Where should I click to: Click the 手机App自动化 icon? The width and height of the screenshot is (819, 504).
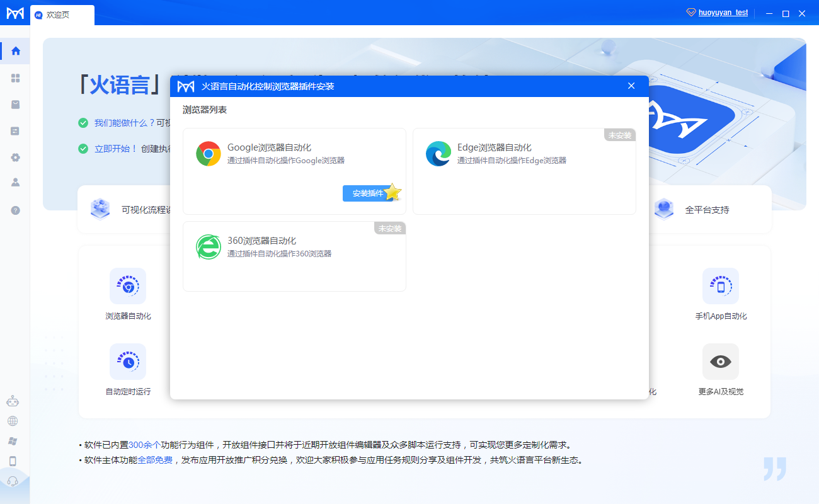(x=721, y=286)
